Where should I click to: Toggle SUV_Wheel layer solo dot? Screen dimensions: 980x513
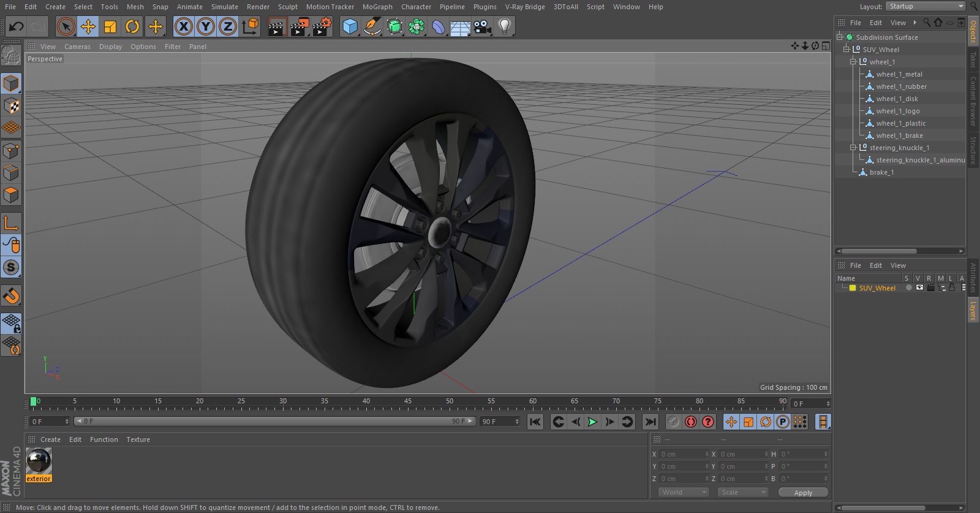pyautogui.click(x=908, y=287)
